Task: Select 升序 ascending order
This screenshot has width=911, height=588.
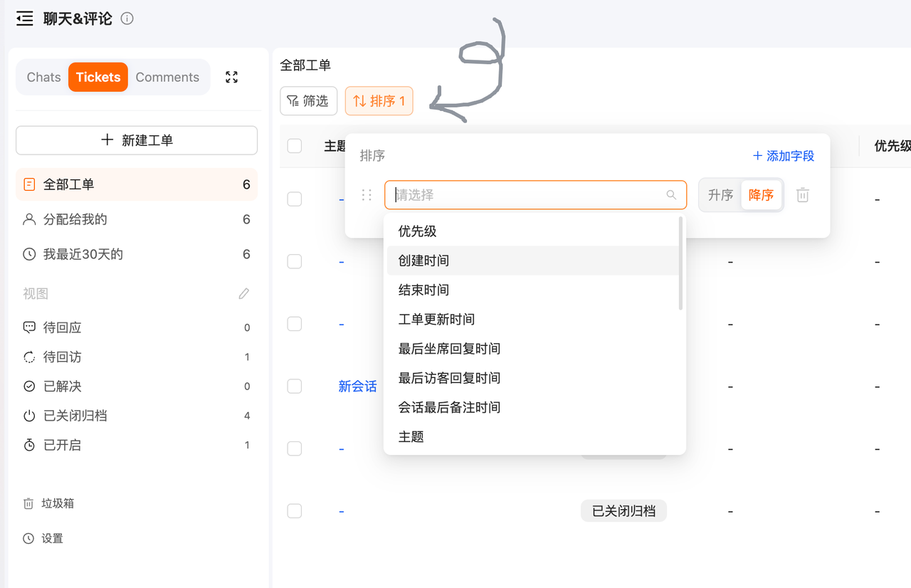Action: point(720,195)
